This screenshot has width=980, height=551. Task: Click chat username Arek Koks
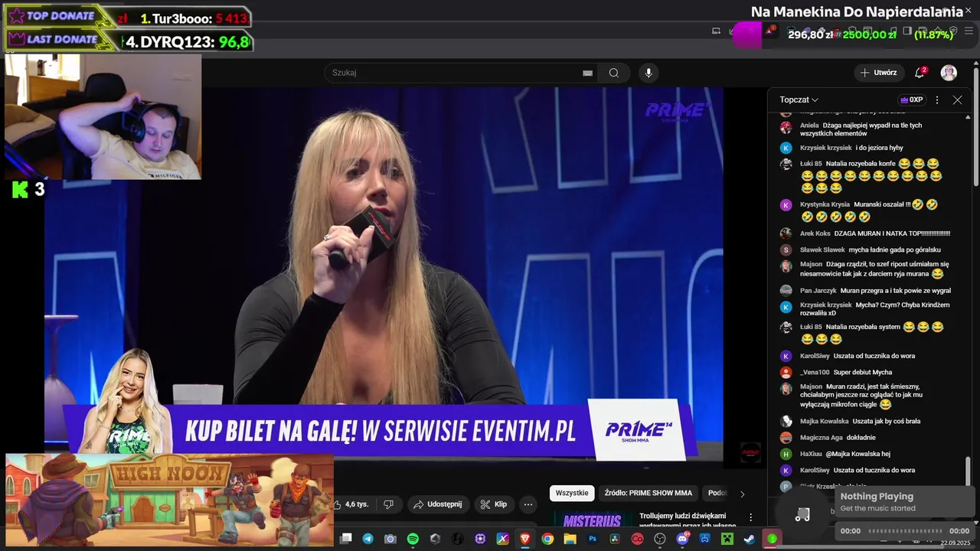pyautogui.click(x=815, y=233)
